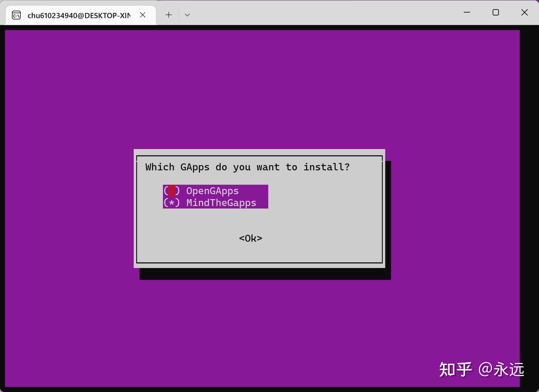Click the X to close the current tab

pyautogui.click(x=143, y=15)
